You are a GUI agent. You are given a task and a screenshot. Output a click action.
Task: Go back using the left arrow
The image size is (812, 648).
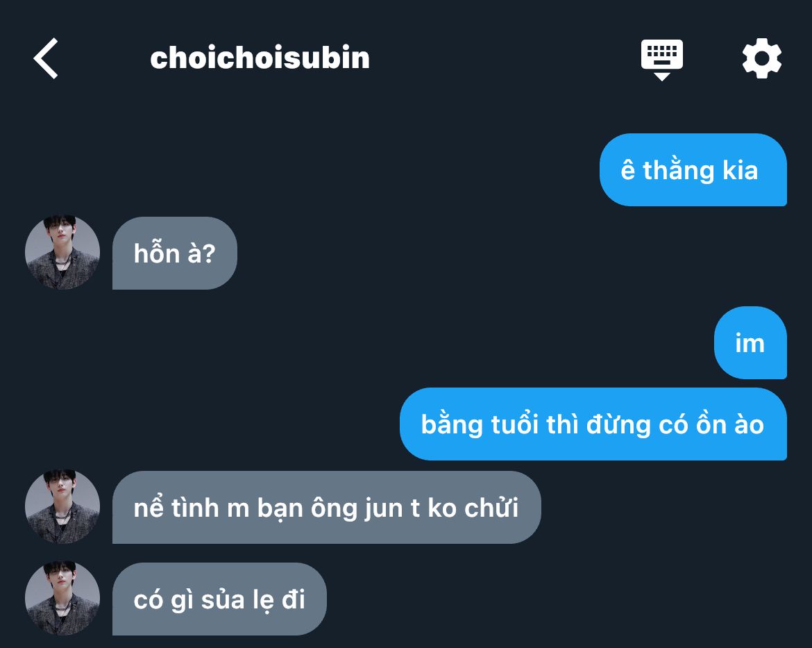tap(46, 58)
